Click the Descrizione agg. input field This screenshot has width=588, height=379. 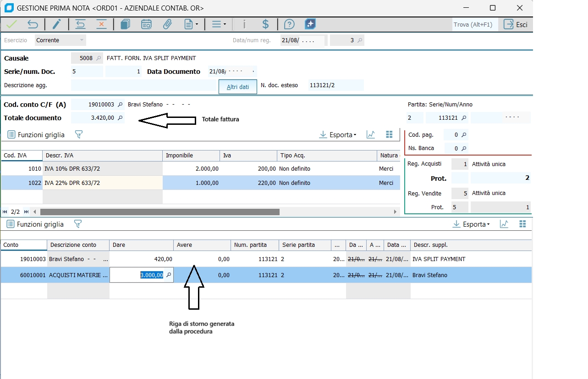[143, 85]
